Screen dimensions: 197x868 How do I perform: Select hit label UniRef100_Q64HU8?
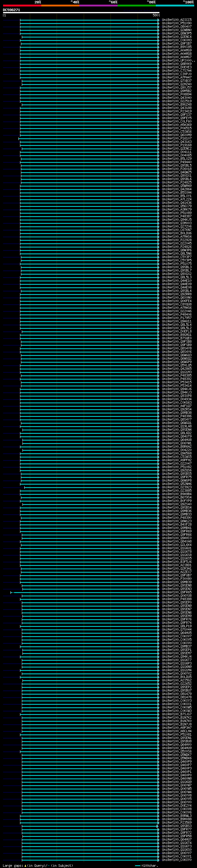pos(177,440)
